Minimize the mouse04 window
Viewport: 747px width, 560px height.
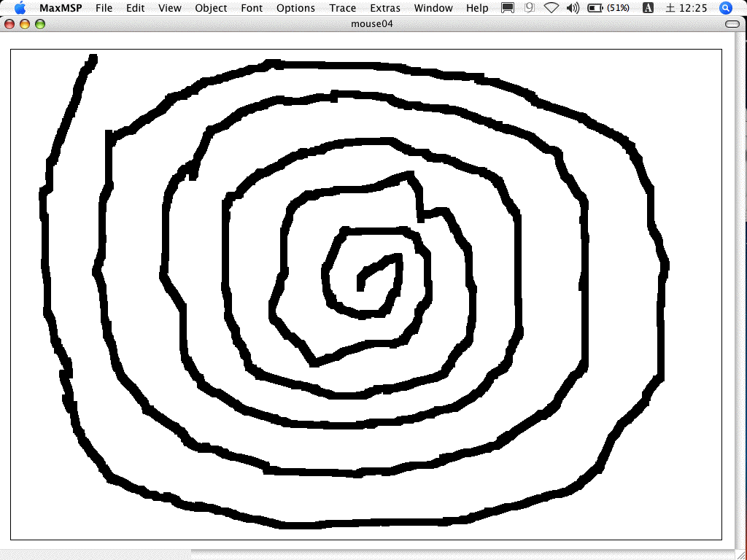(24, 24)
